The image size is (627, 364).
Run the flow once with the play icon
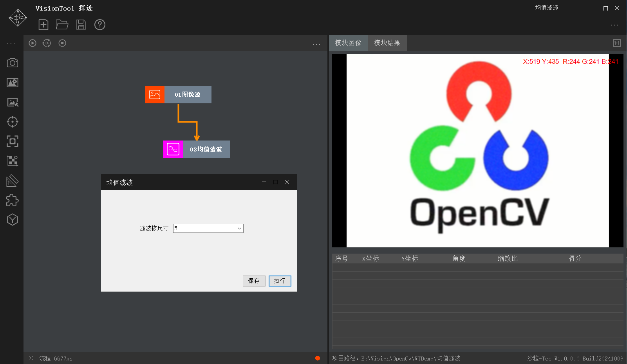pyautogui.click(x=33, y=43)
